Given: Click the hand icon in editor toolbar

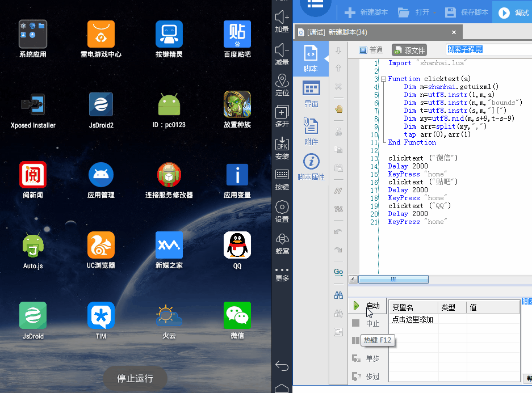Looking at the screenshot, I should pyautogui.click(x=338, y=109).
